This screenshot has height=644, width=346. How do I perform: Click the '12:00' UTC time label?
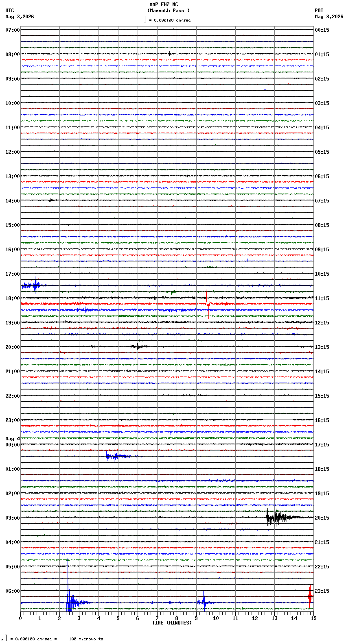(x=13, y=152)
